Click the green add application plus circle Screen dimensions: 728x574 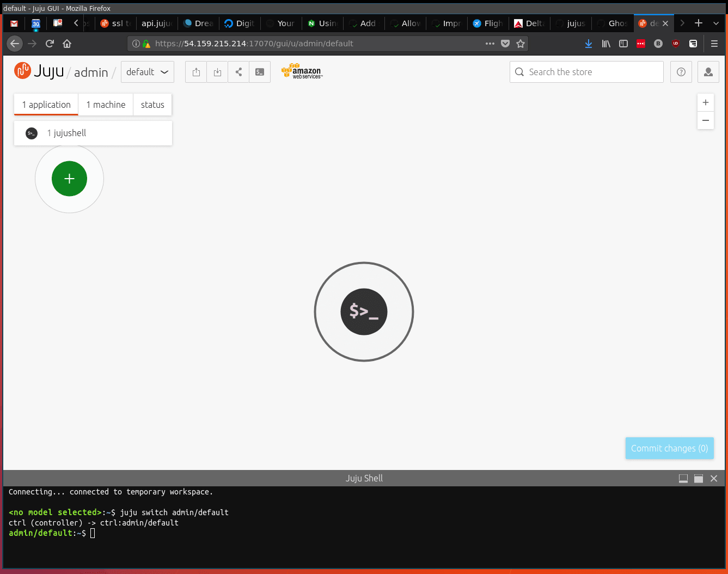[69, 179]
